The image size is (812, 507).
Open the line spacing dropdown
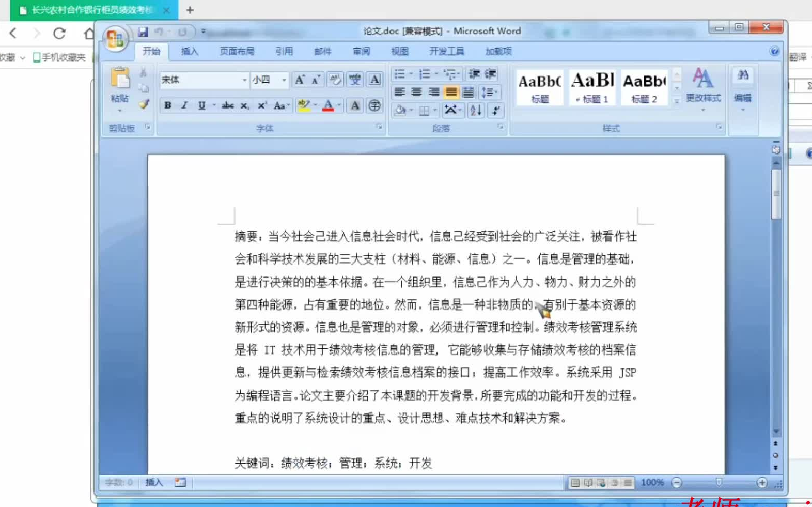489,92
